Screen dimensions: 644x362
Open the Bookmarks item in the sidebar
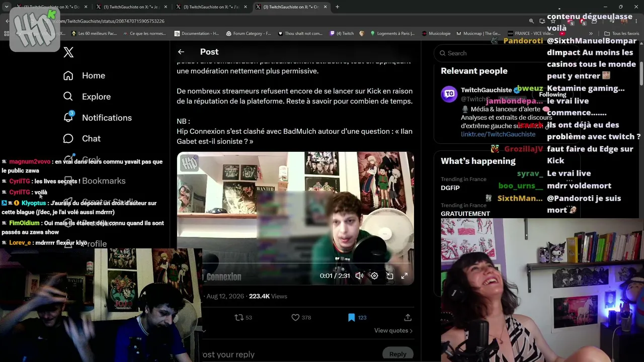(94, 181)
